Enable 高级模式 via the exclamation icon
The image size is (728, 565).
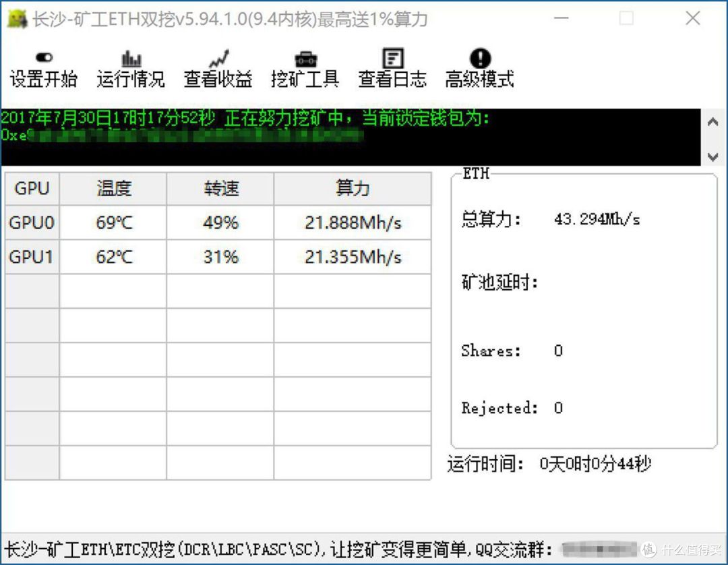tap(480, 57)
